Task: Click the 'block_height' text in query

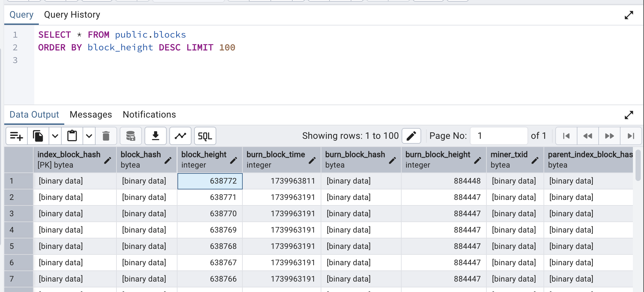Action: click(x=120, y=48)
